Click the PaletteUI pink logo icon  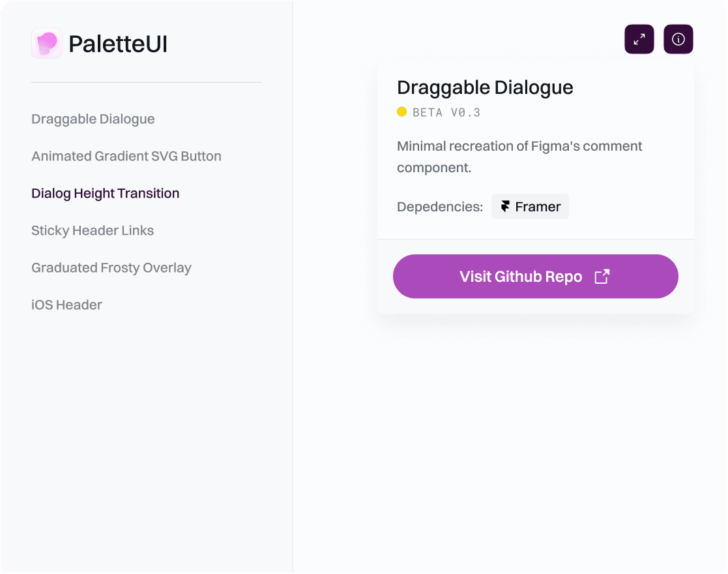coord(47,44)
